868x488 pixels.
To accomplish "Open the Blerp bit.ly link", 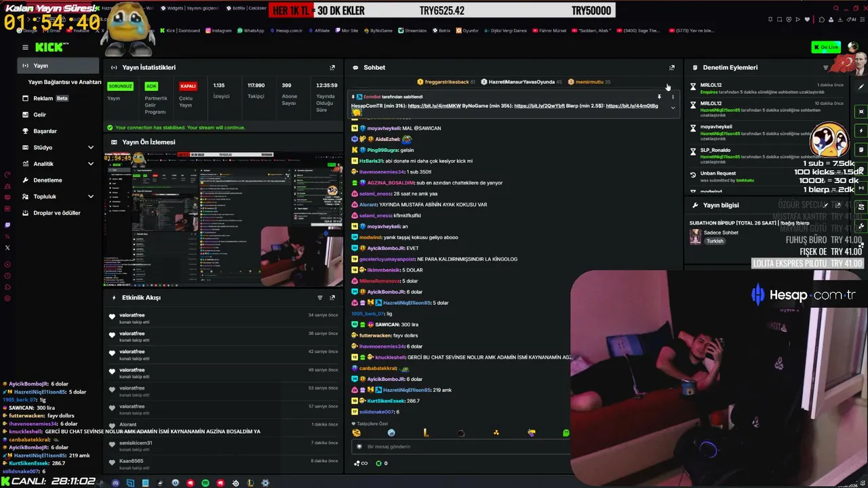I will pos(632,106).
